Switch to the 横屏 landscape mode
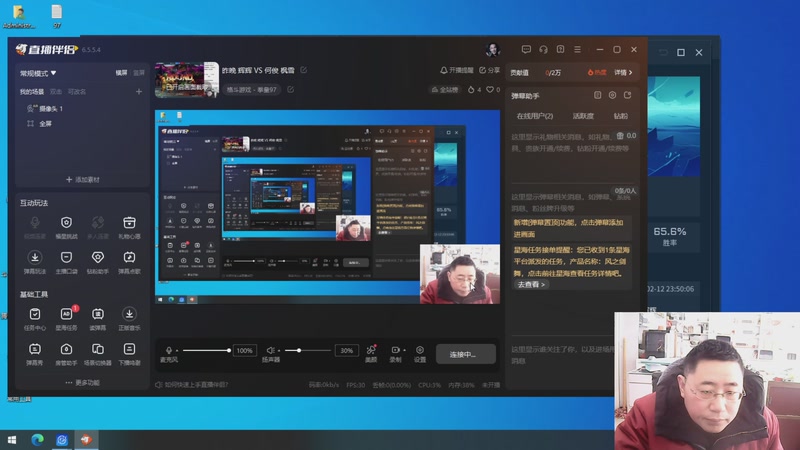The image size is (800, 450). tap(121, 73)
